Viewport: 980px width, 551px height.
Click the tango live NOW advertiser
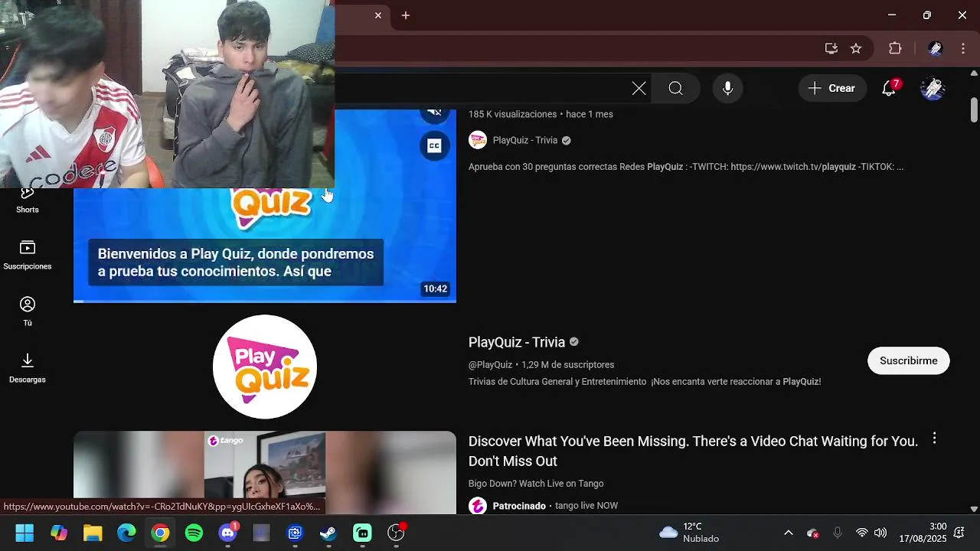point(586,506)
